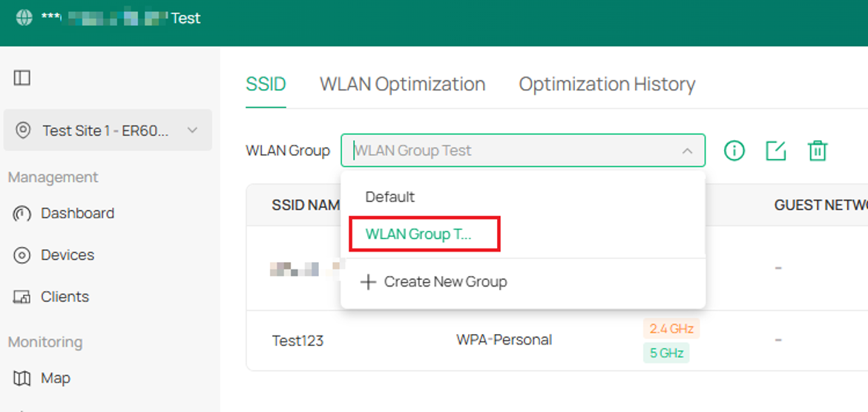Click the Devices circle icon
Screen dimensions: 868x412
coord(22,255)
